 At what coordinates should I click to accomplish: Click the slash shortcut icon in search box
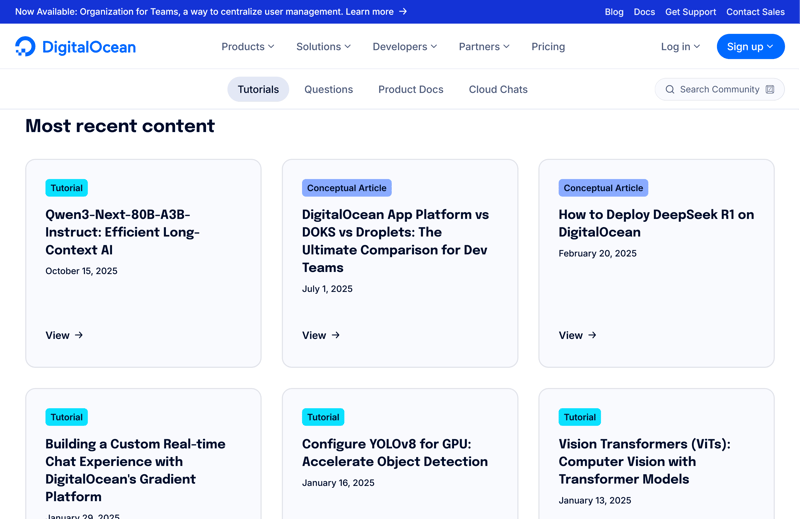pos(770,90)
